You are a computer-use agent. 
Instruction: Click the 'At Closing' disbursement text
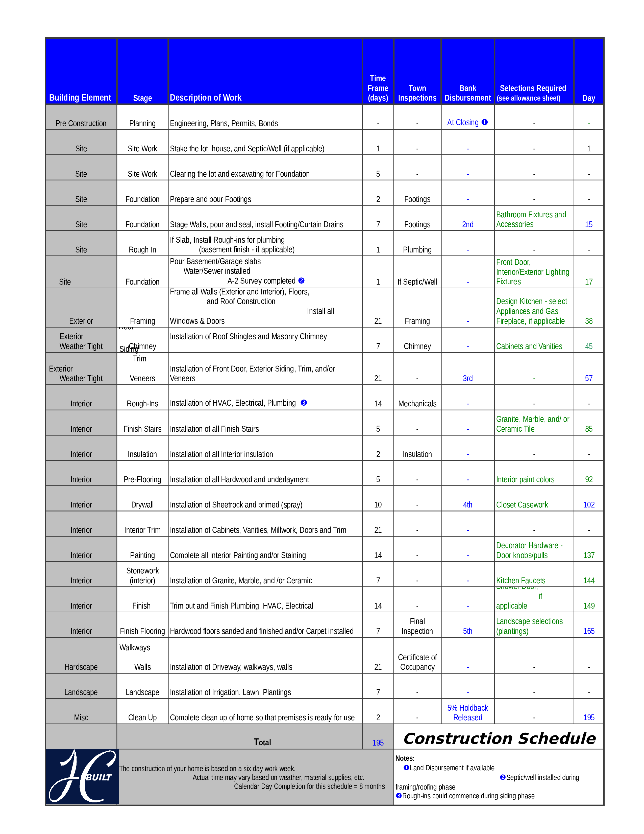[463, 122]
